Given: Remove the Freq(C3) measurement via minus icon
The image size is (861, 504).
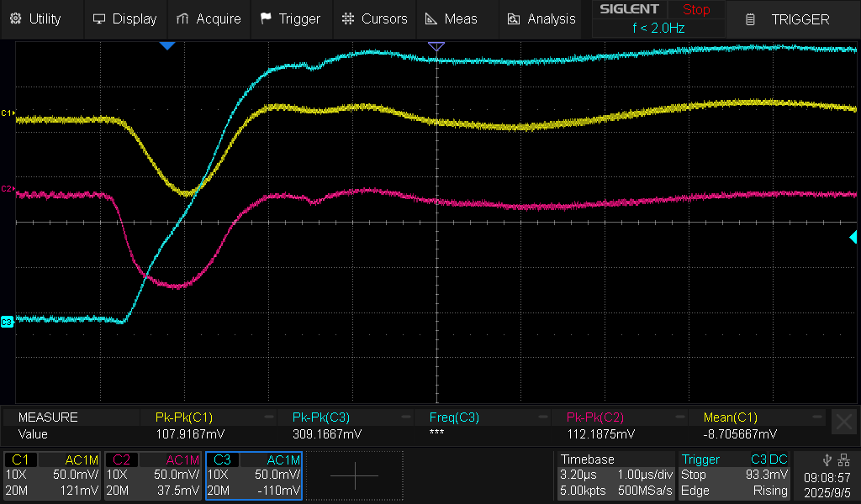Looking at the screenshot, I should click(x=543, y=417).
